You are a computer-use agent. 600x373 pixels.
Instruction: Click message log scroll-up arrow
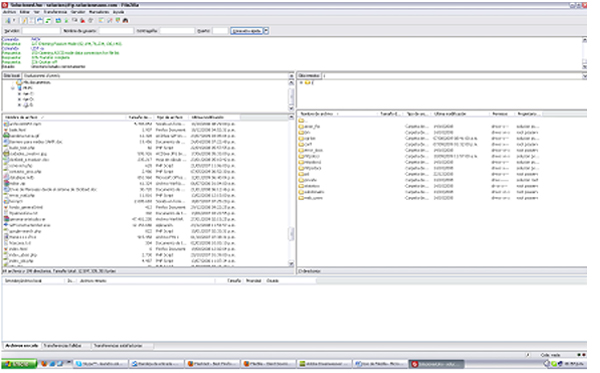pyautogui.click(x=584, y=40)
